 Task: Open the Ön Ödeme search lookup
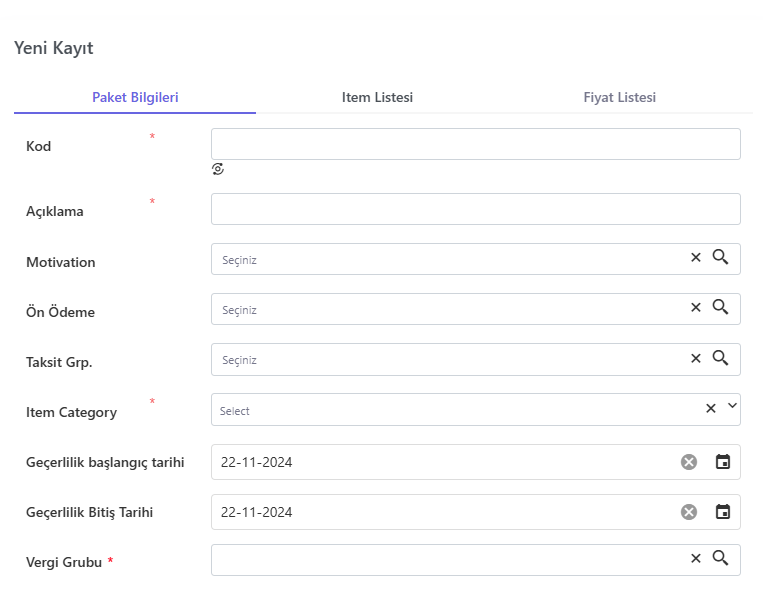click(720, 307)
